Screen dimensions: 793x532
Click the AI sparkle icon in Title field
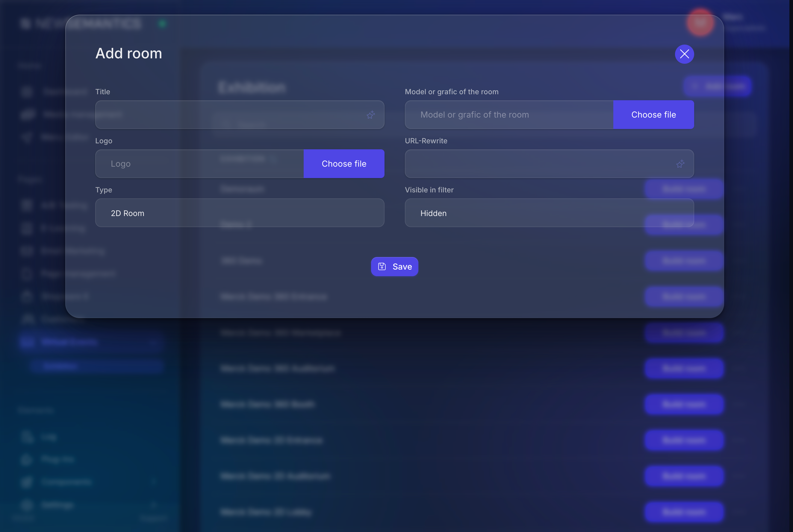pyautogui.click(x=370, y=115)
